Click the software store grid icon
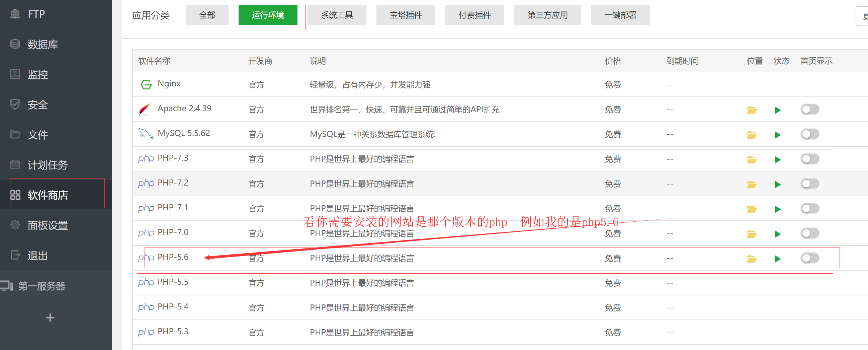The width and height of the screenshot is (868, 350). [x=15, y=195]
